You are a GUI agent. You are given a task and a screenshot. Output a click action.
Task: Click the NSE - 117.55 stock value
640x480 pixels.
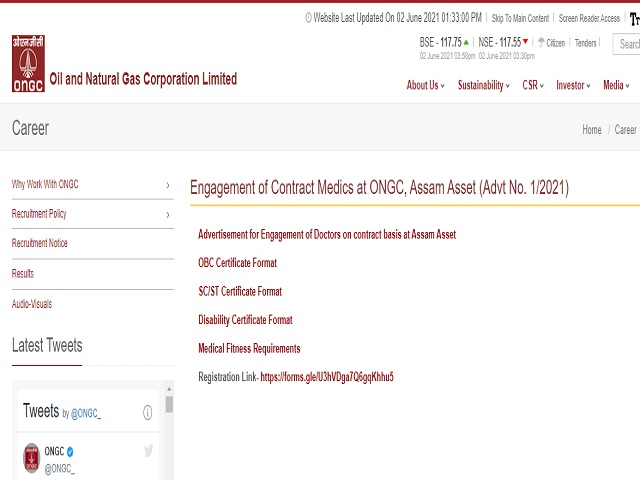500,42
